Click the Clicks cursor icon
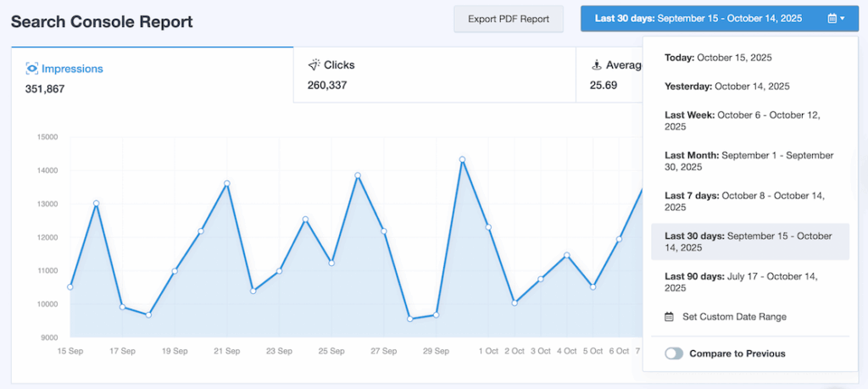The image size is (868, 389). [x=314, y=65]
